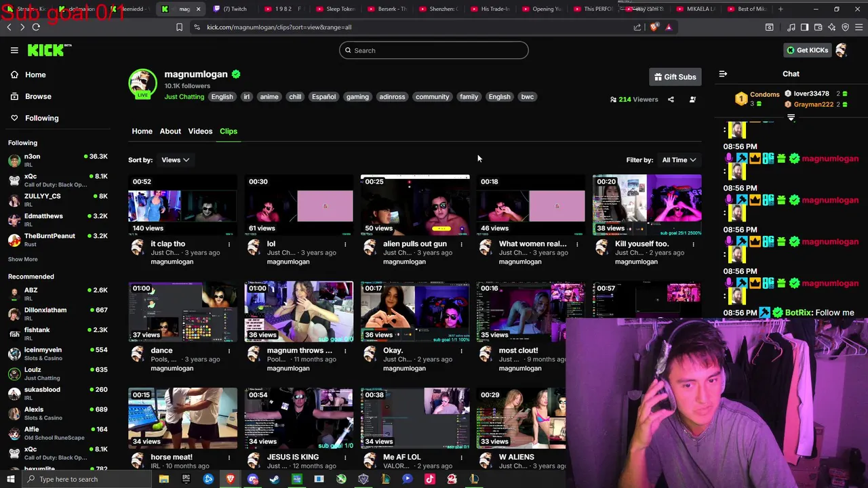The height and width of the screenshot is (488, 868).
Task: Toggle the browser sidebar panel icon
Action: point(804,27)
